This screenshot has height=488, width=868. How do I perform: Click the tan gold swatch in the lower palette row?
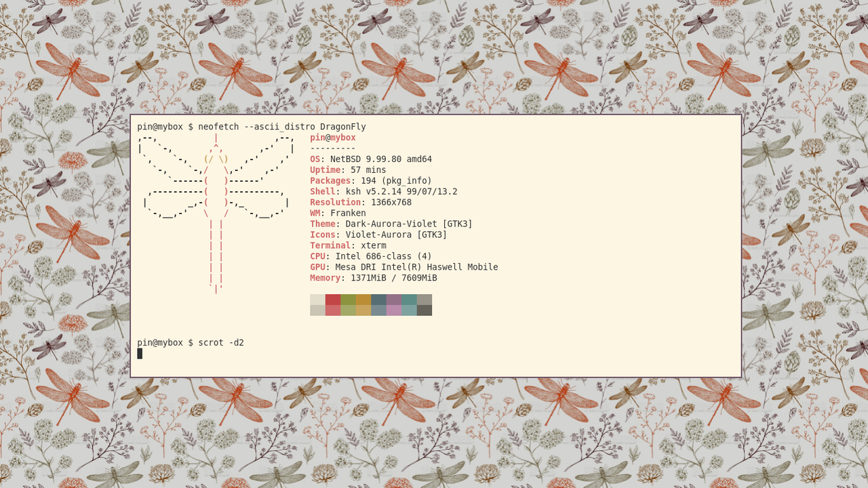point(363,310)
